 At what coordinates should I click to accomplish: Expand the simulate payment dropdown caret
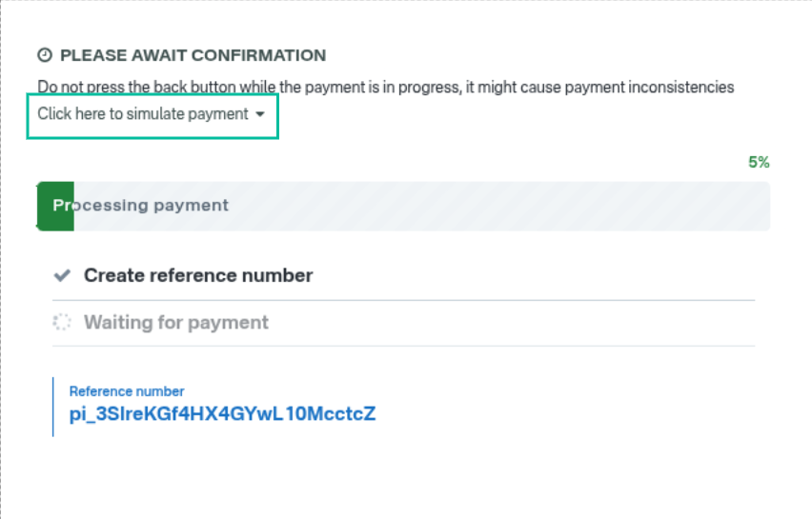click(x=260, y=114)
